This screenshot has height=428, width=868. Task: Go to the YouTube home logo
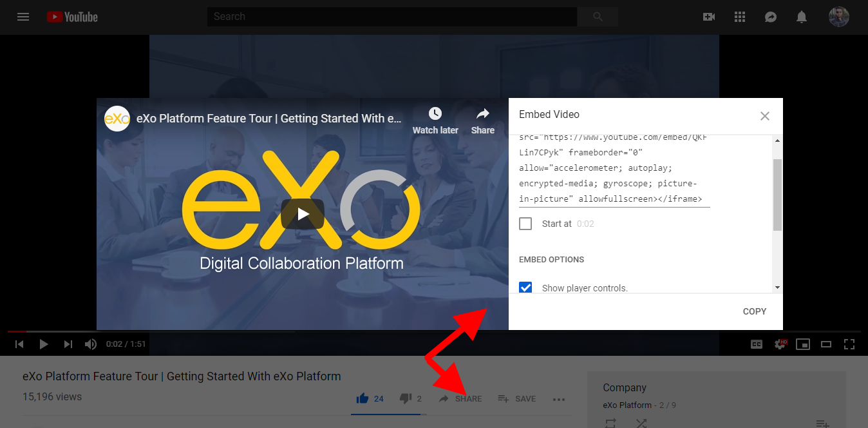point(72,17)
